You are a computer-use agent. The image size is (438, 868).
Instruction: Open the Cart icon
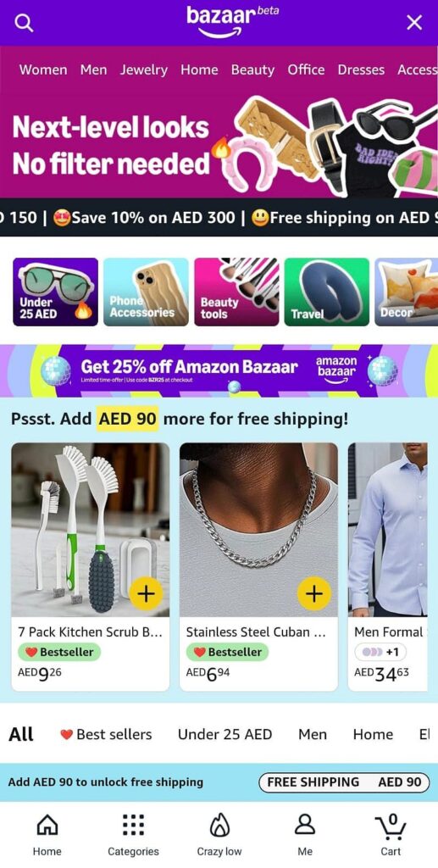(391, 826)
